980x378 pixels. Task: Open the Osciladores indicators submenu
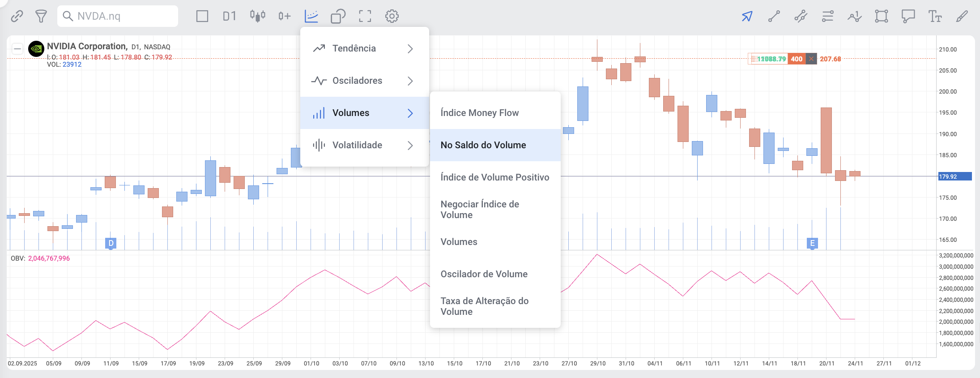(x=365, y=81)
